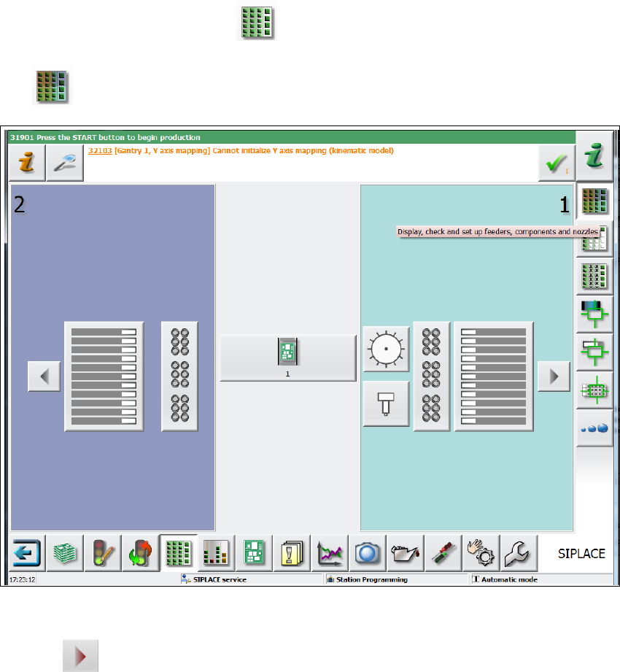
Task: Click the nozzle head button
Action: [x=386, y=403]
